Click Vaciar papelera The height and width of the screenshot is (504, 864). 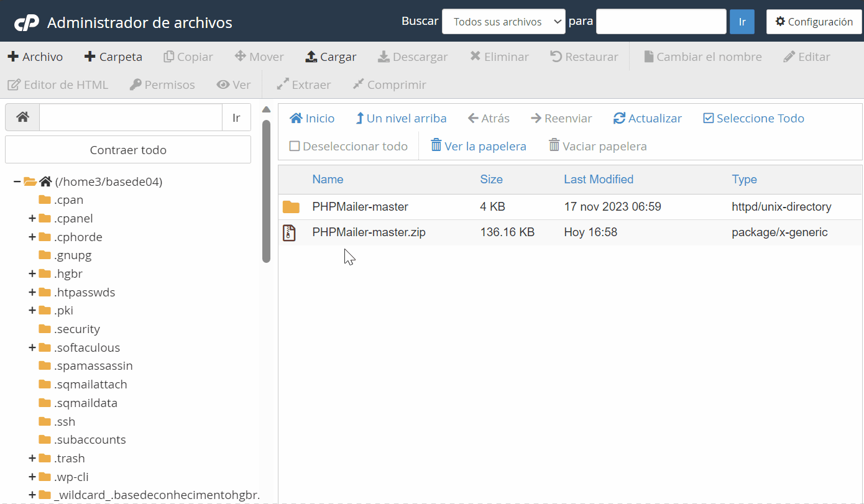coord(598,146)
